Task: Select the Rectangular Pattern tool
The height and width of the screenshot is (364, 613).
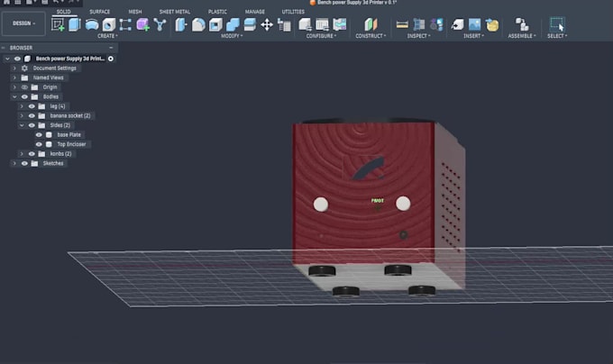Action: click(125, 24)
